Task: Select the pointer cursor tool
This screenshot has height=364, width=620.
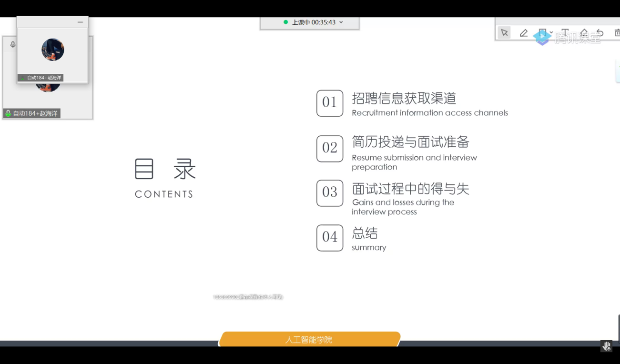Action: [504, 33]
